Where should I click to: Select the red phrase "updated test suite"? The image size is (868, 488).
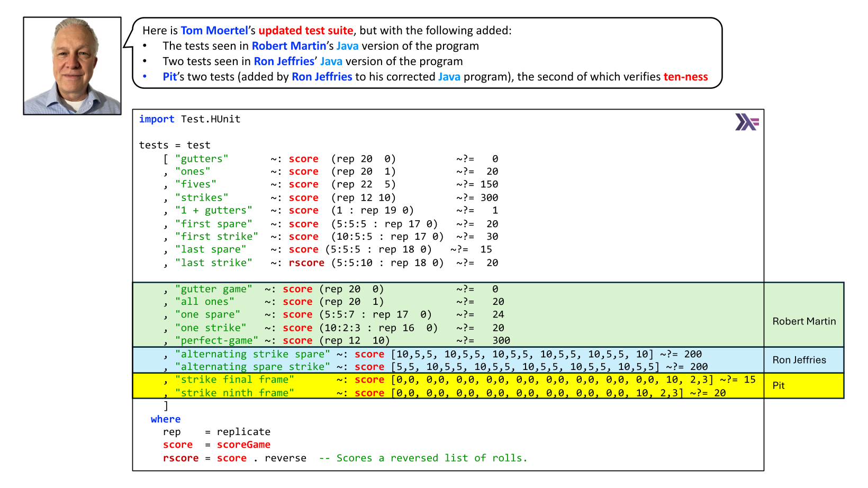306,31
